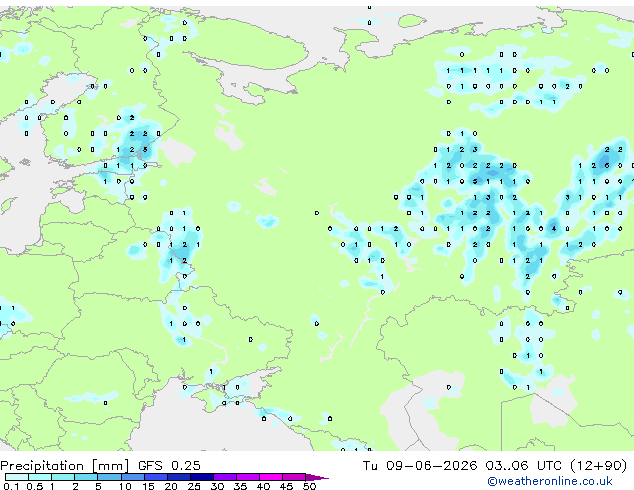Select the 30–35 mm purple legend swatch
The width and height of the screenshot is (634, 490).
pyautogui.click(x=224, y=477)
